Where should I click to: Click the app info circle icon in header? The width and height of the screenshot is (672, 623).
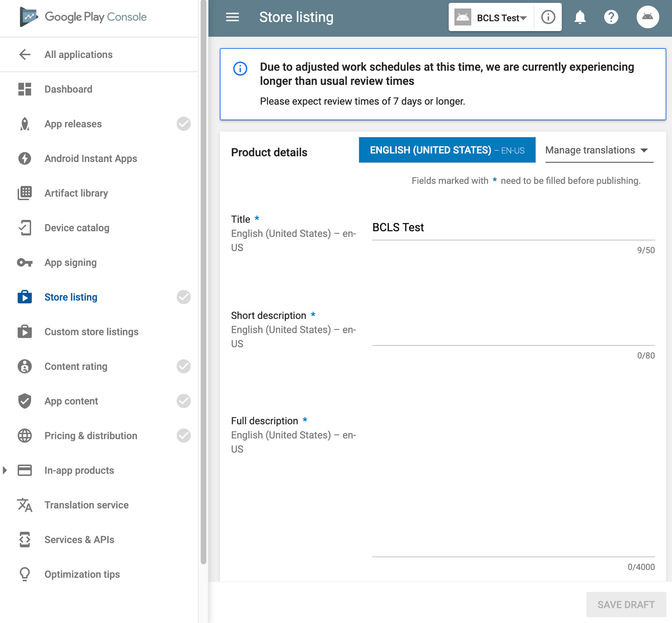[x=548, y=17]
